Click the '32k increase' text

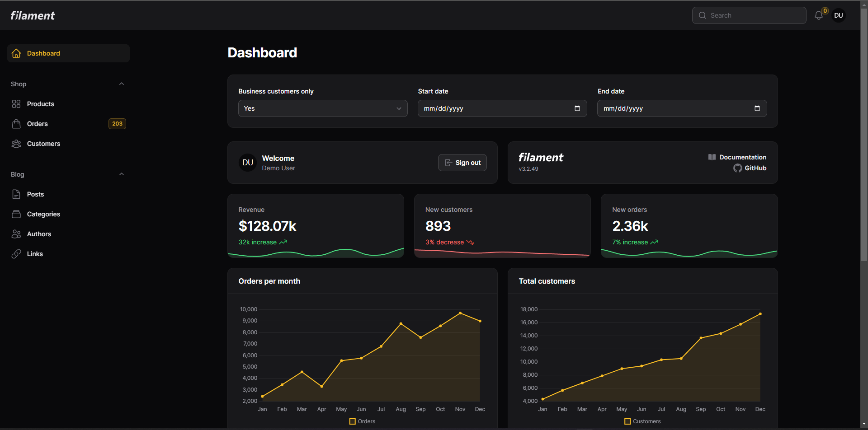[x=258, y=242]
